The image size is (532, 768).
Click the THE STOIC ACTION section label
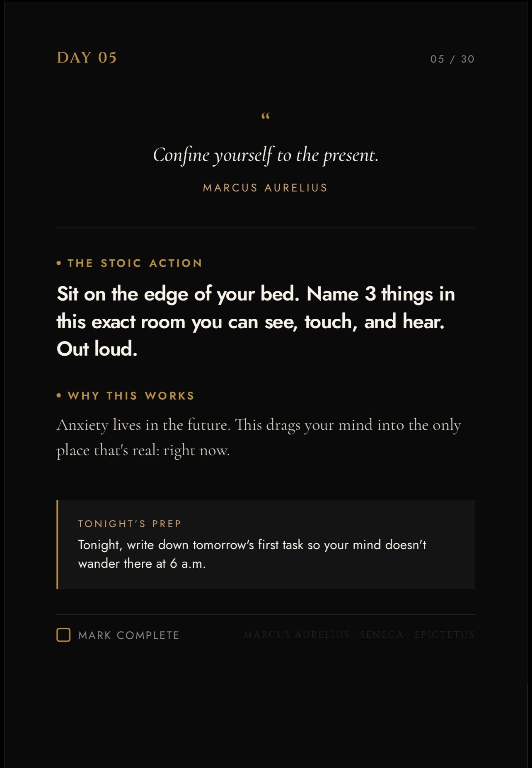coord(135,263)
